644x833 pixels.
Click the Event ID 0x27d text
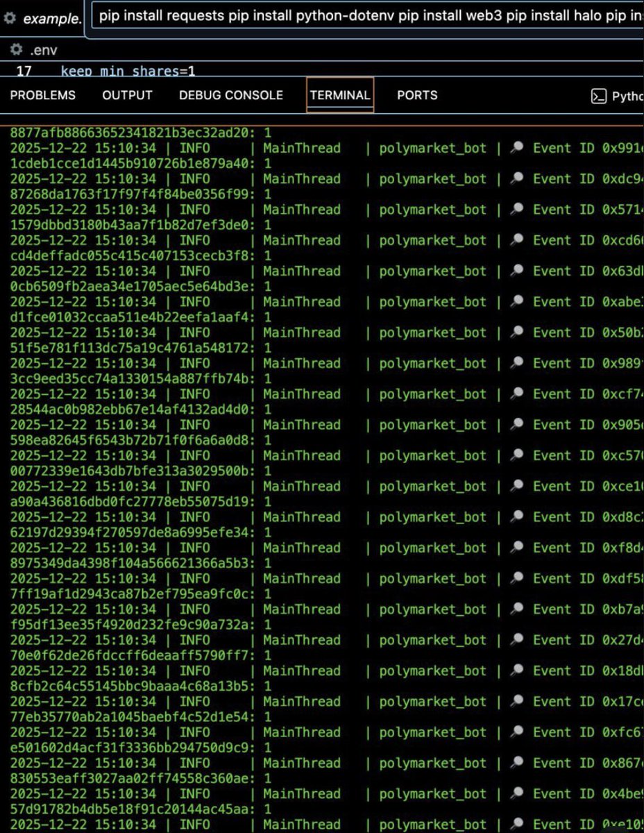tap(588, 640)
